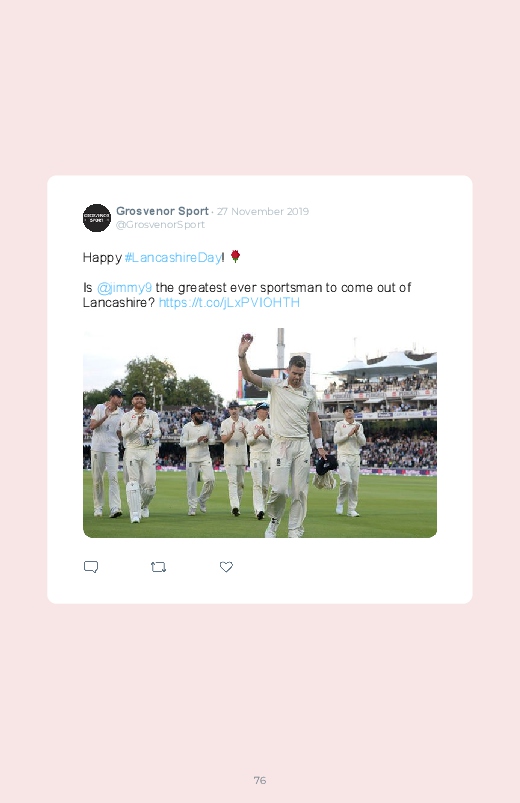Click page number 76 at the bottom
520x803 pixels.
click(260, 780)
